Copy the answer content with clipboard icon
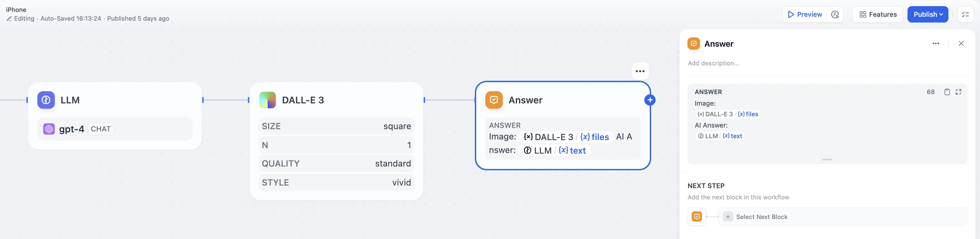The image size is (980, 239). pyautogui.click(x=947, y=92)
